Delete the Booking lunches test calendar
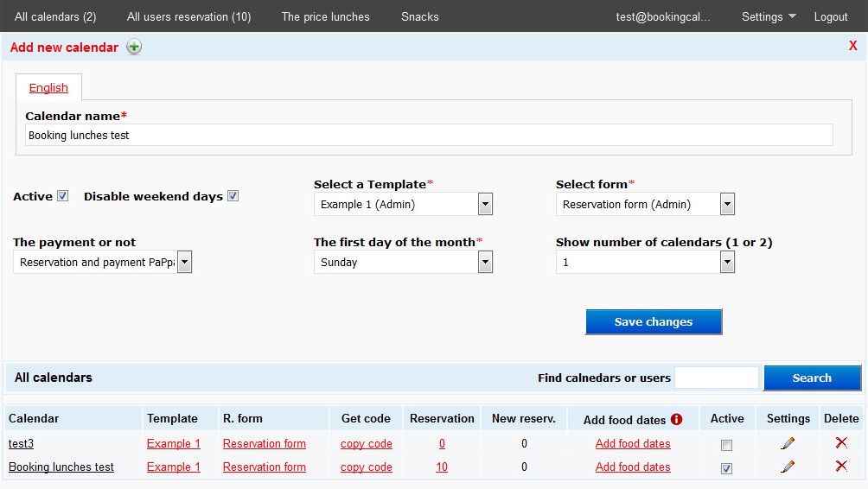This screenshot has width=868, height=489. tap(840, 467)
